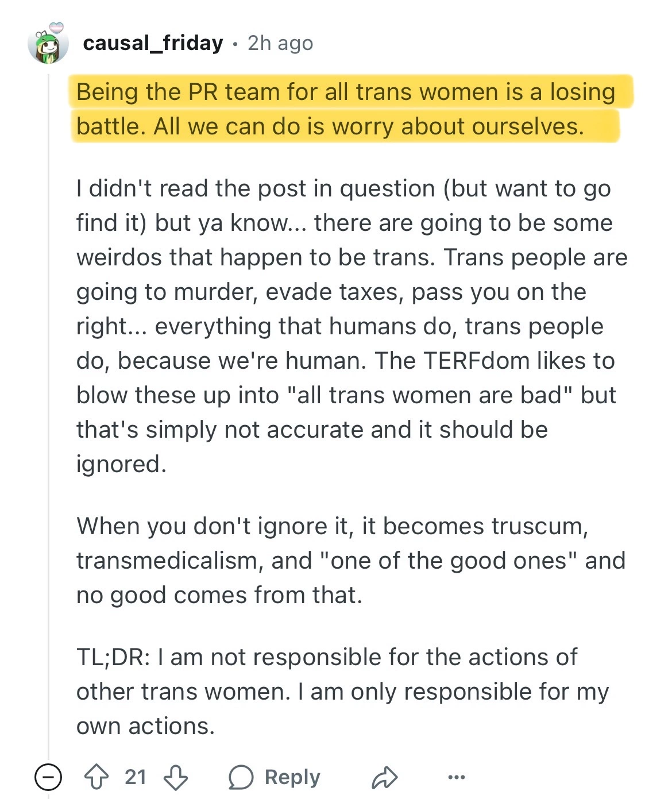The height and width of the screenshot is (799, 672).
Task: Open causal_friday's avatar picture
Action: click(48, 47)
